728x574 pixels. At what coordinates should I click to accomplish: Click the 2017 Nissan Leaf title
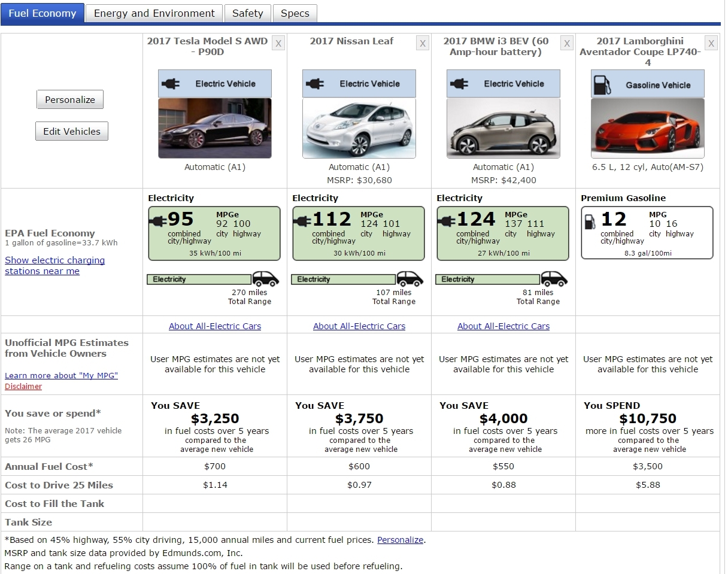(x=352, y=41)
